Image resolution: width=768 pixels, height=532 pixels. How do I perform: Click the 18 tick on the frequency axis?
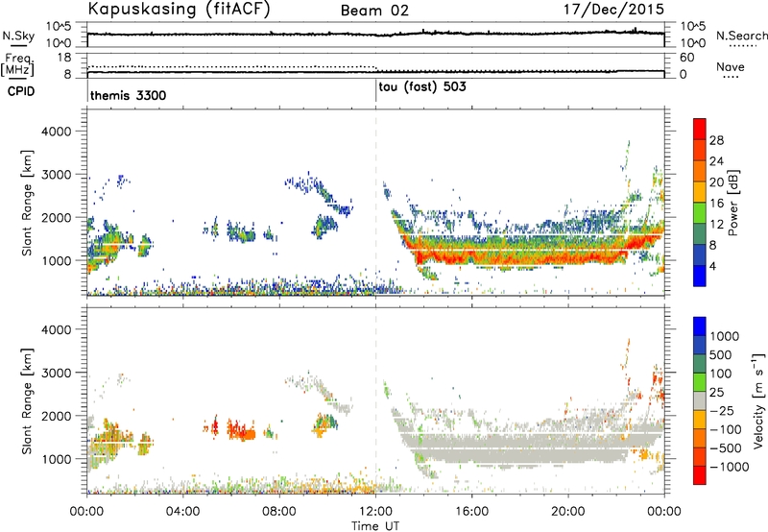click(x=64, y=58)
